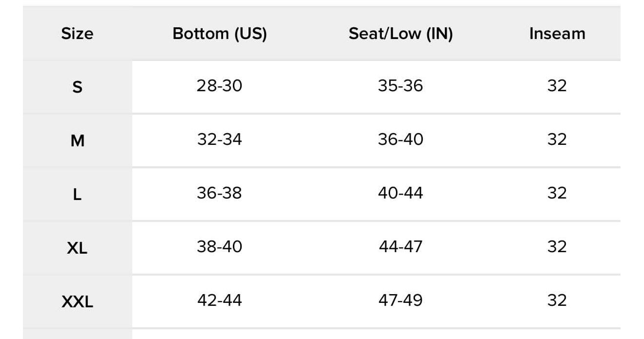Viewport: 644px width, 339px height.
Task: Click the 47-49 seat measurement cell
Action: coord(400,300)
